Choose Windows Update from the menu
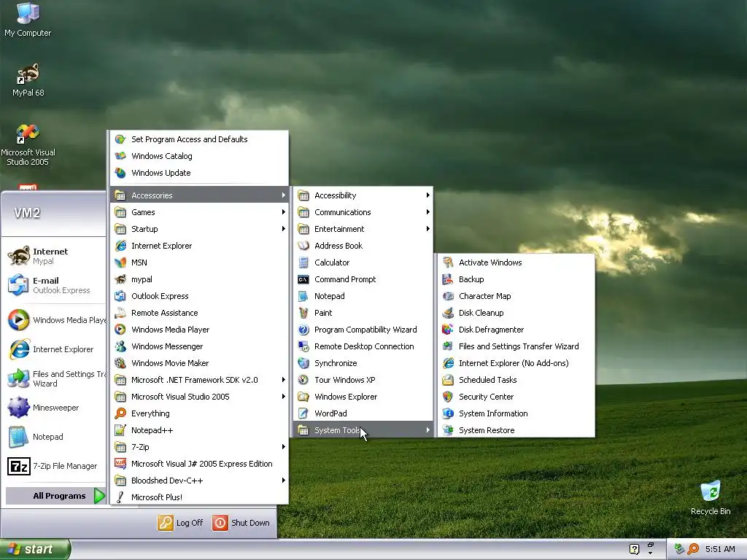Screen dimensions: 747x560 (200, 173)
